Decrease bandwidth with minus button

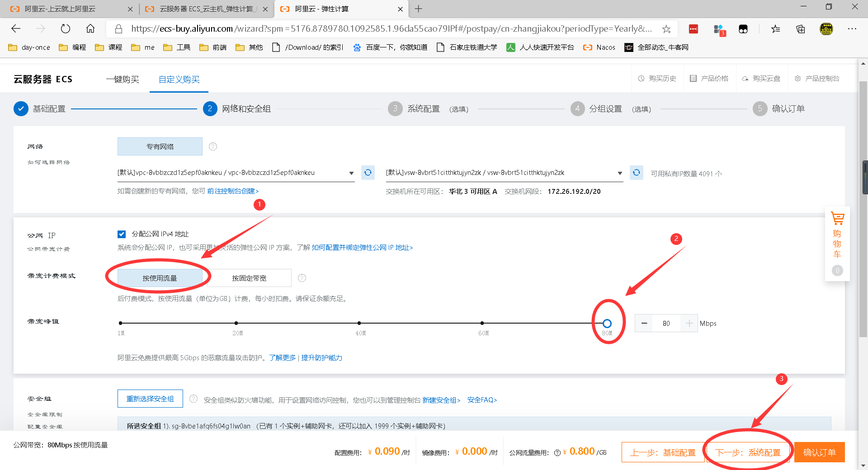[644, 323]
